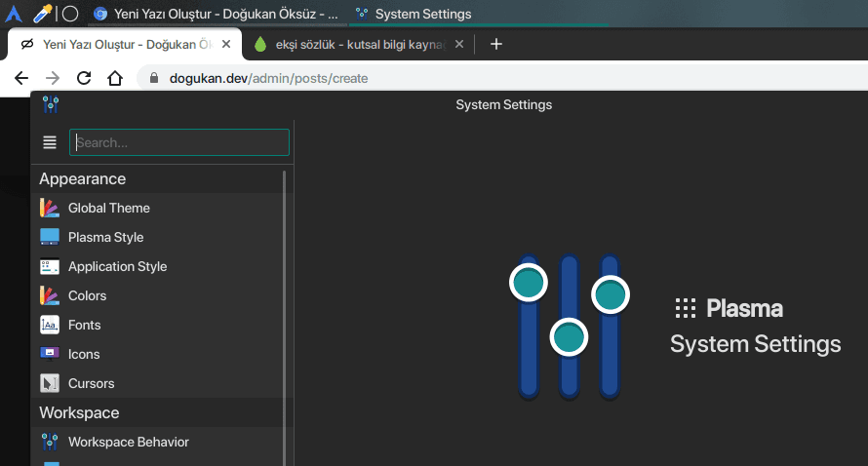Click the color picker icon in panel

43,14
